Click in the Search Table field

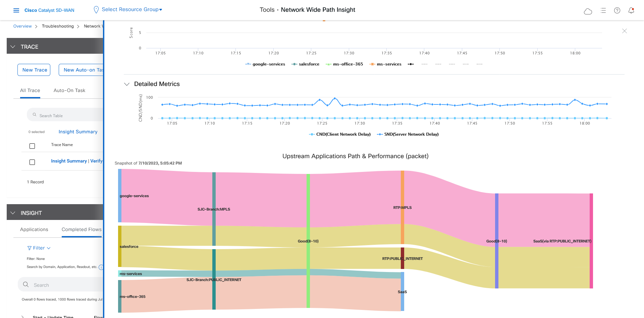(x=65, y=115)
